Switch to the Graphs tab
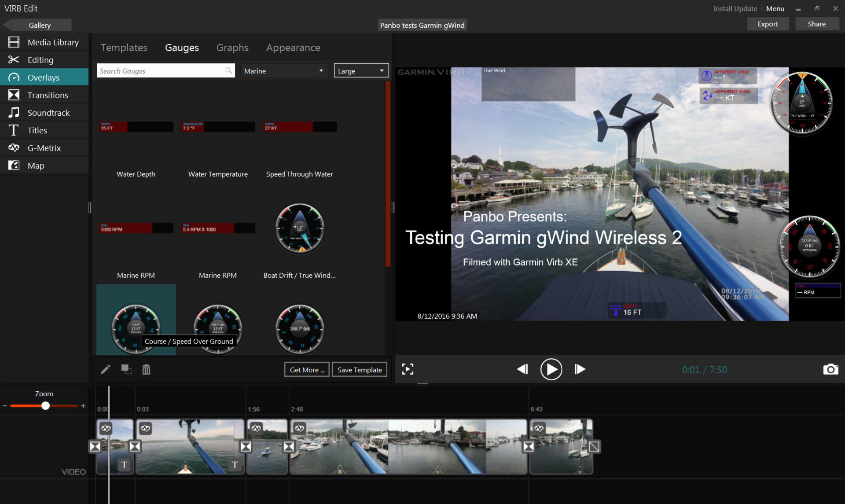This screenshot has height=504, width=845. point(232,48)
